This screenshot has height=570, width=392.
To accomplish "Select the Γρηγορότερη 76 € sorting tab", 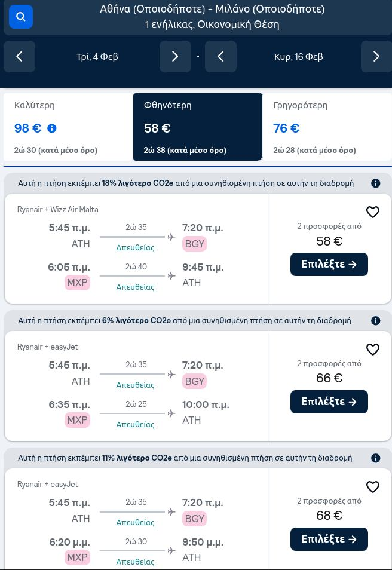I will pos(327,127).
